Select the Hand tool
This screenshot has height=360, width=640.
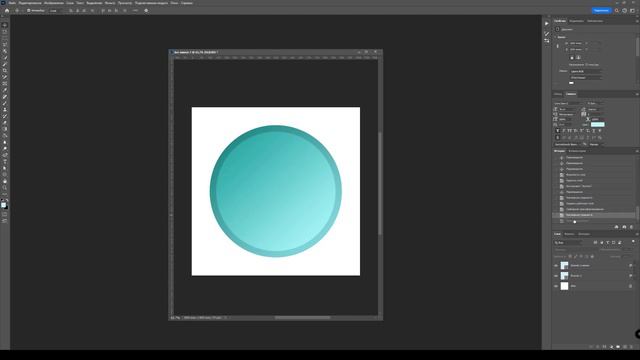[x=5, y=181]
